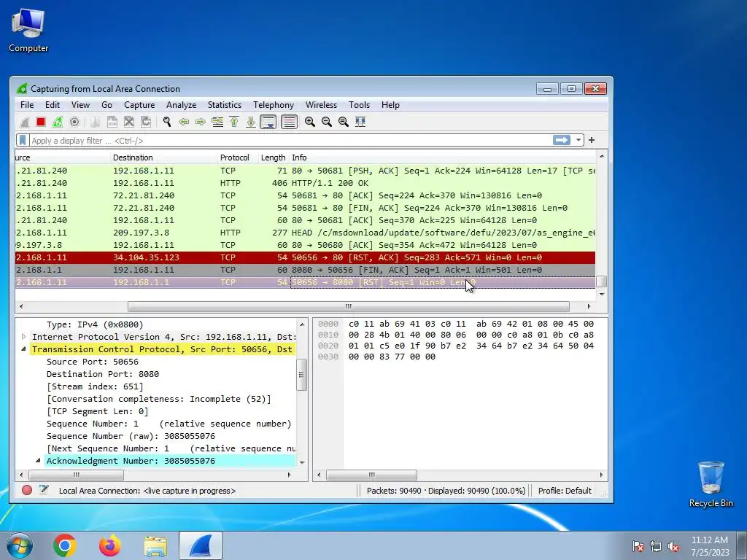Viewport: 747px width, 560px height.
Task: Click the packet bytes horizontal scrollbar
Action: click(371, 475)
